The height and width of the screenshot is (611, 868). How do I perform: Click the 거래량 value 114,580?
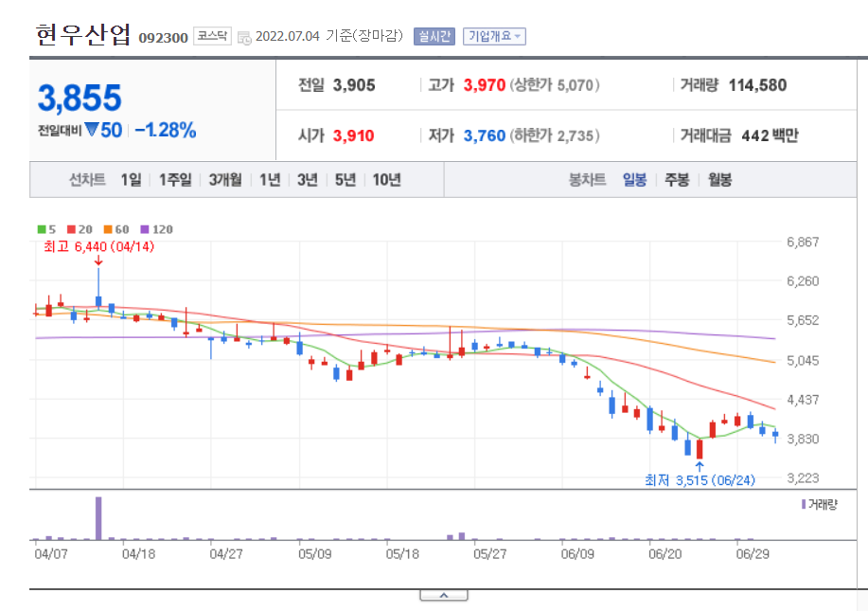[x=757, y=85]
